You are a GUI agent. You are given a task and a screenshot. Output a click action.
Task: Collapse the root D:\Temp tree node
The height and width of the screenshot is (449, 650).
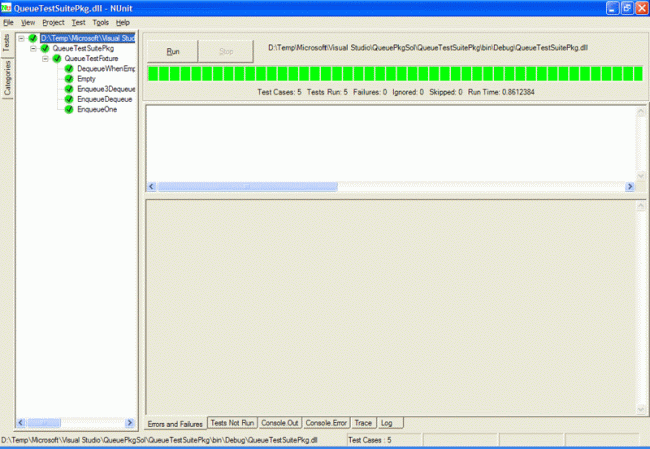(21, 38)
